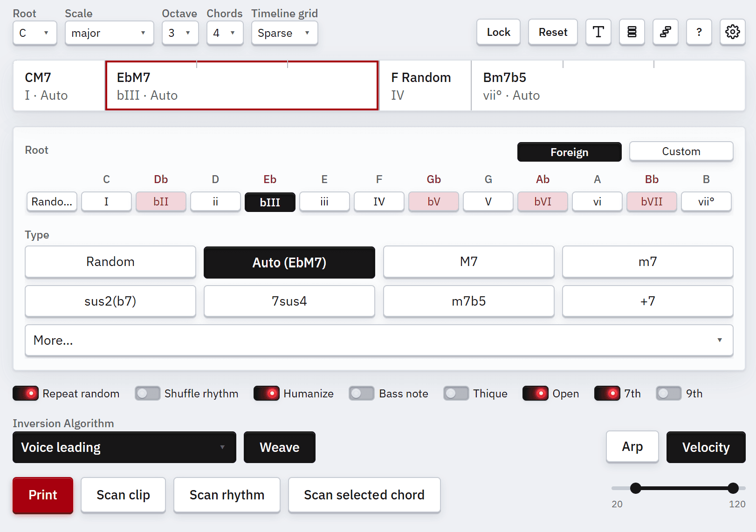Click the Lock button

(499, 32)
